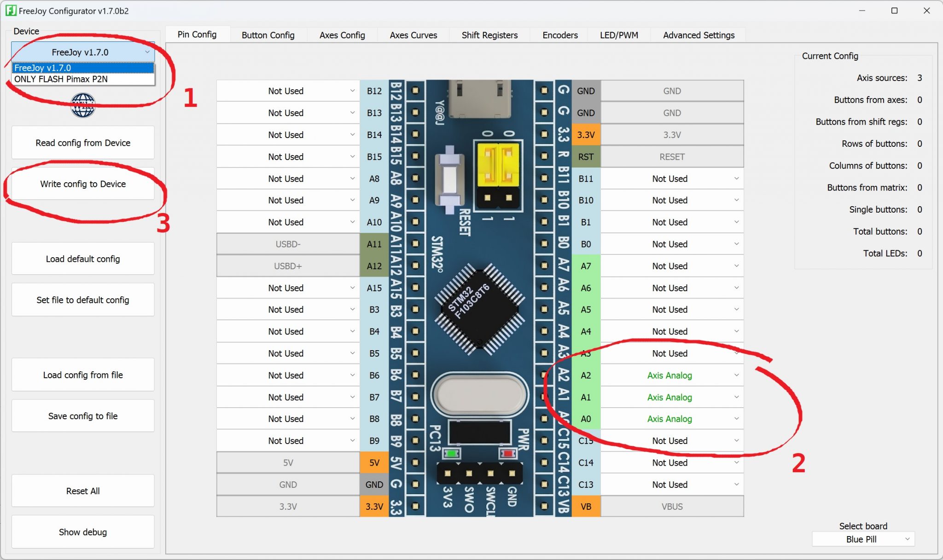The image size is (943, 560).
Task: Click the STM32 F103C8T6 chip image
Action: [479, 309]
